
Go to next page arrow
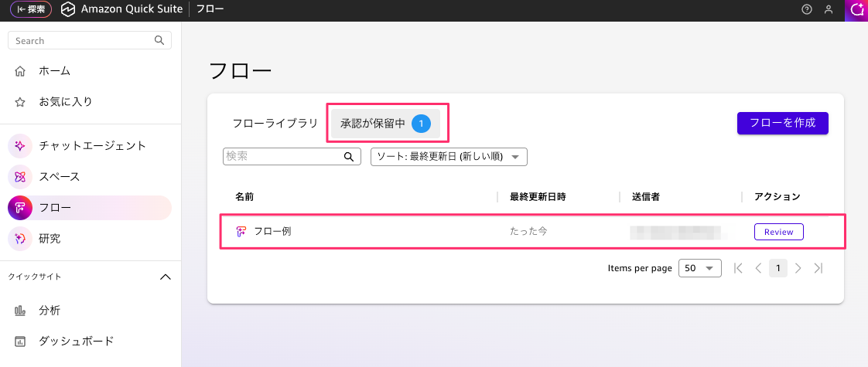click(x=798, y=268)
